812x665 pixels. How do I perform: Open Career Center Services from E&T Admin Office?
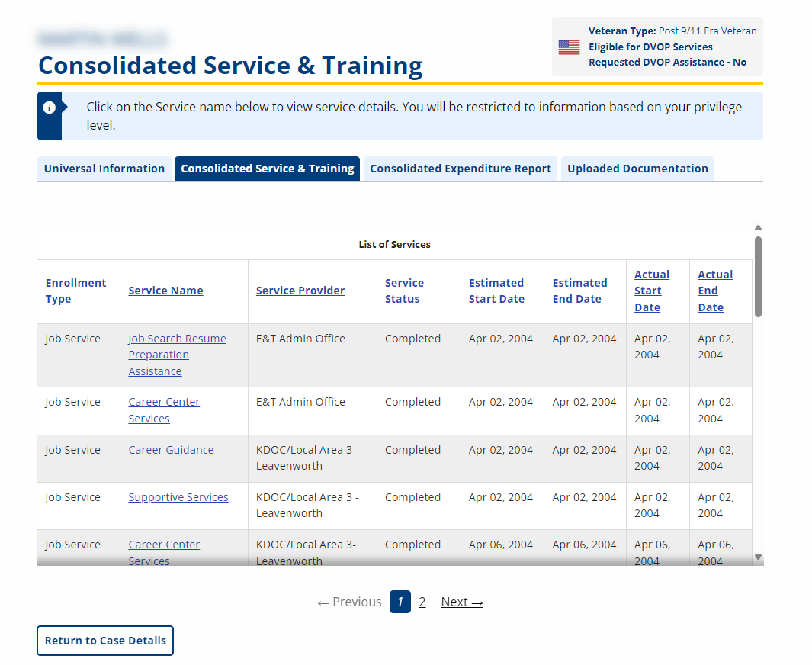[x=164, y=410]
